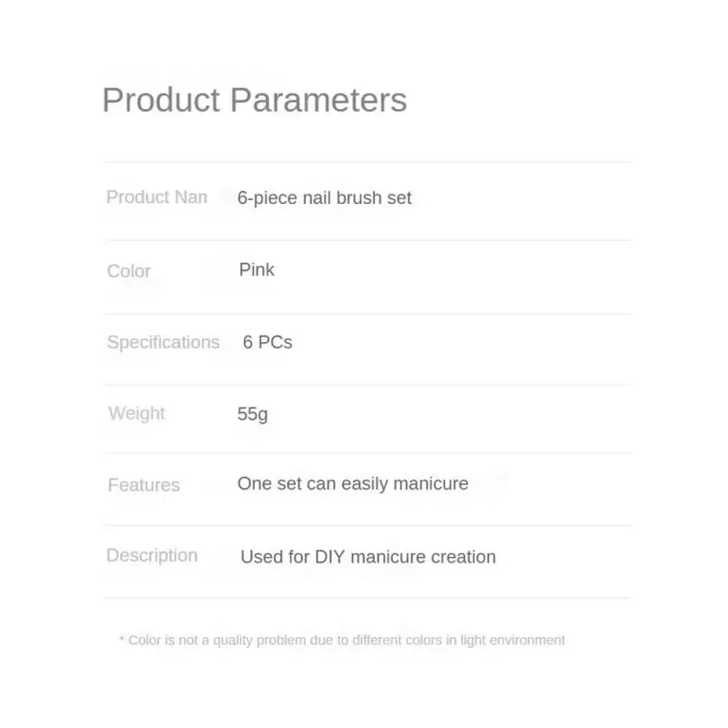The height and width of the screenshot is (728, 728).
Task: Click the light environment phrase in footnote
Action: pos(519,641)
